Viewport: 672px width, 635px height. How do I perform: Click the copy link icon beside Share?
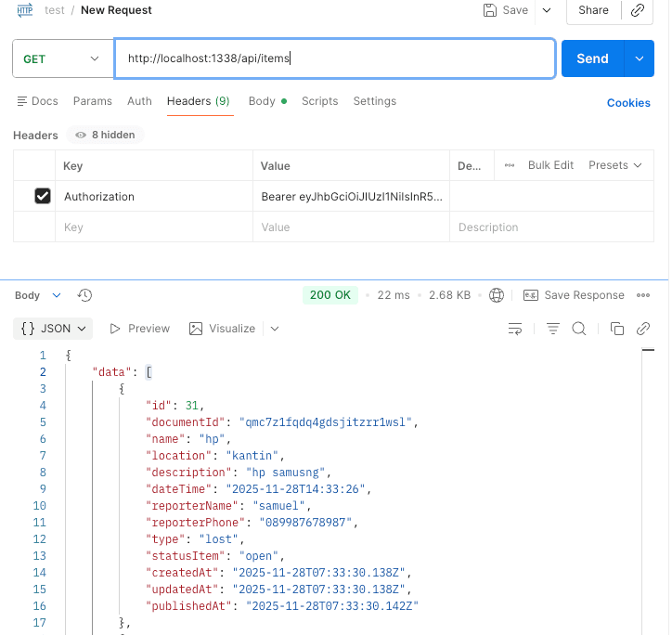click(x=638, y=10)
